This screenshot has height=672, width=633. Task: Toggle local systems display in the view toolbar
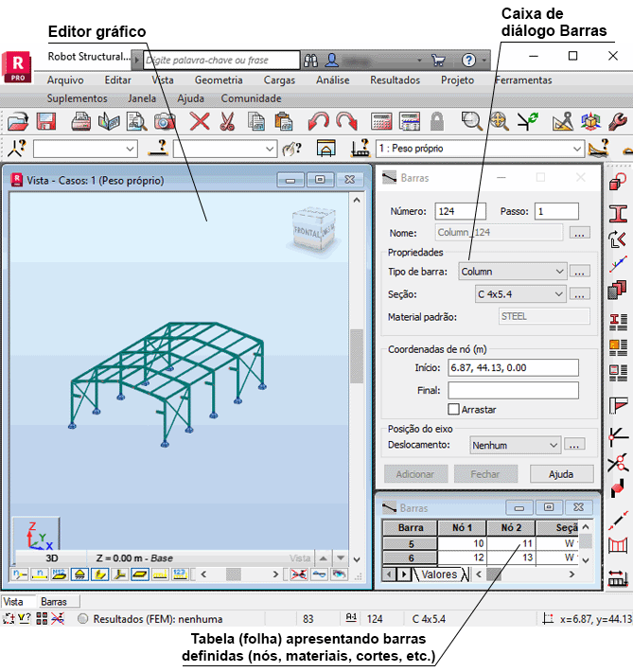pyautogui.click(x=120, y=575)
